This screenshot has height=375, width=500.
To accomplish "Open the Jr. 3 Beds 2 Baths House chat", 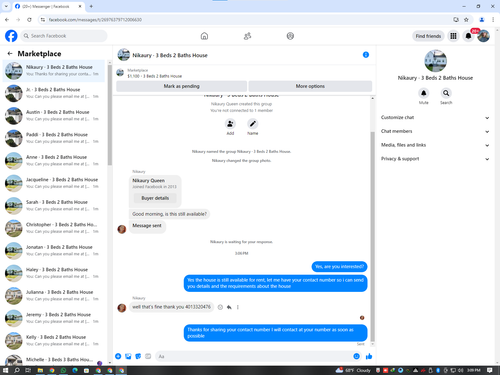I will (x=54, y=93).
